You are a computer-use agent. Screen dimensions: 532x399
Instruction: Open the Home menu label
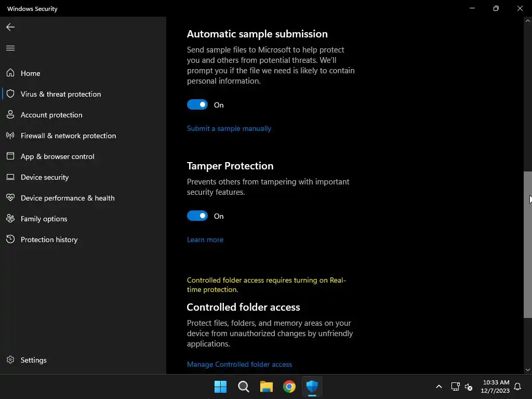click(x=31, y=73)
